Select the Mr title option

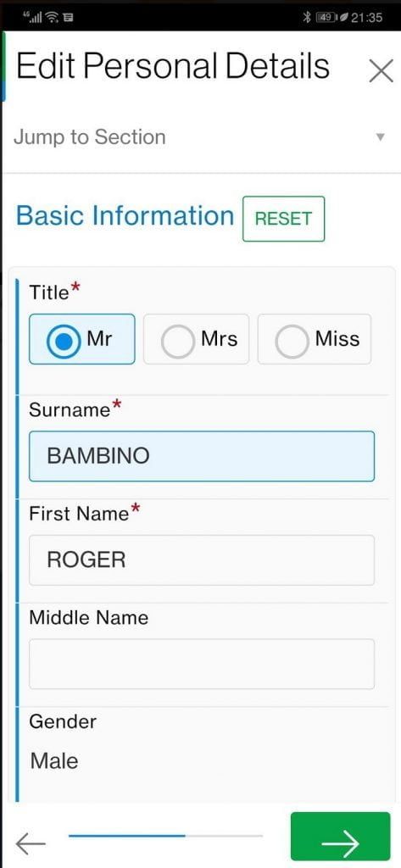pos(82,339)
